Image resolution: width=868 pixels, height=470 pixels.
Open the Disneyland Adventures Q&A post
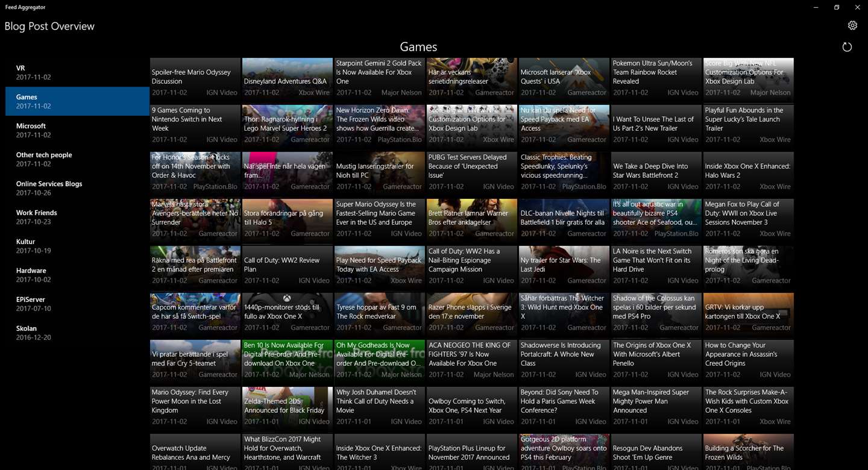coord(288,80)
